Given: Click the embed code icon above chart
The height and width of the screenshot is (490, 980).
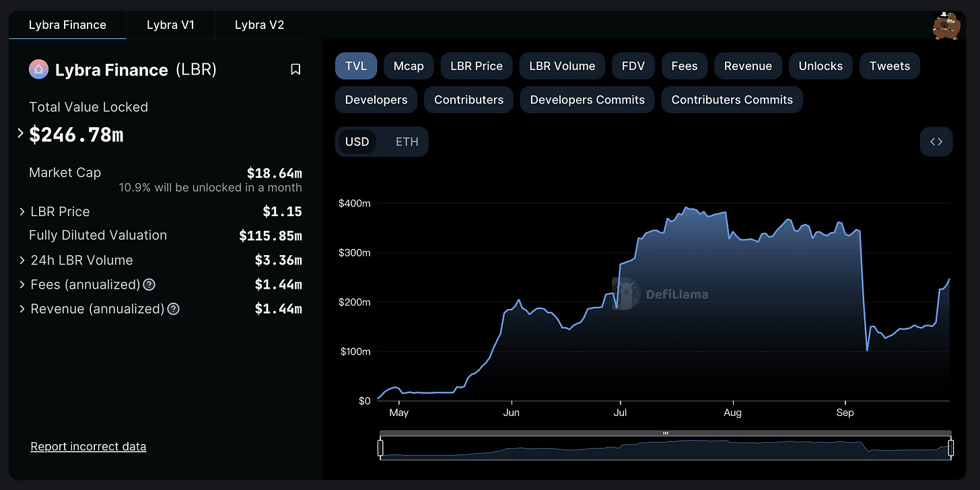Looking at the screenshot, I should tap(936, 141).
